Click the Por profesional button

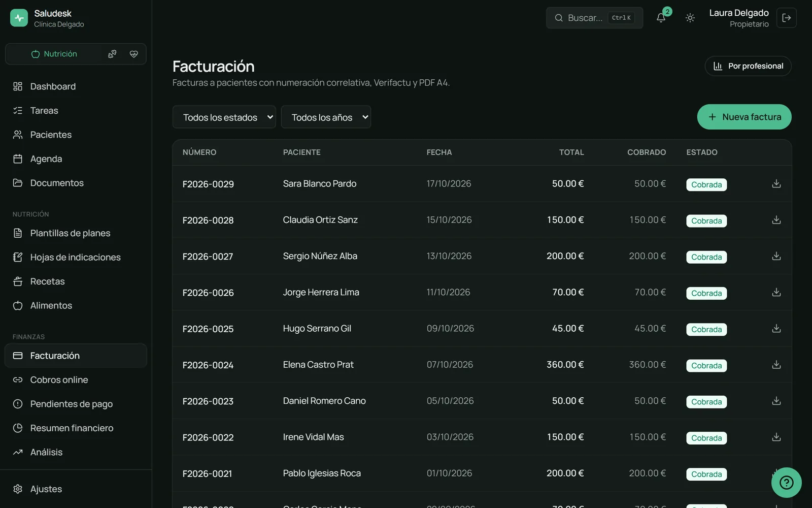pos(748,66)
